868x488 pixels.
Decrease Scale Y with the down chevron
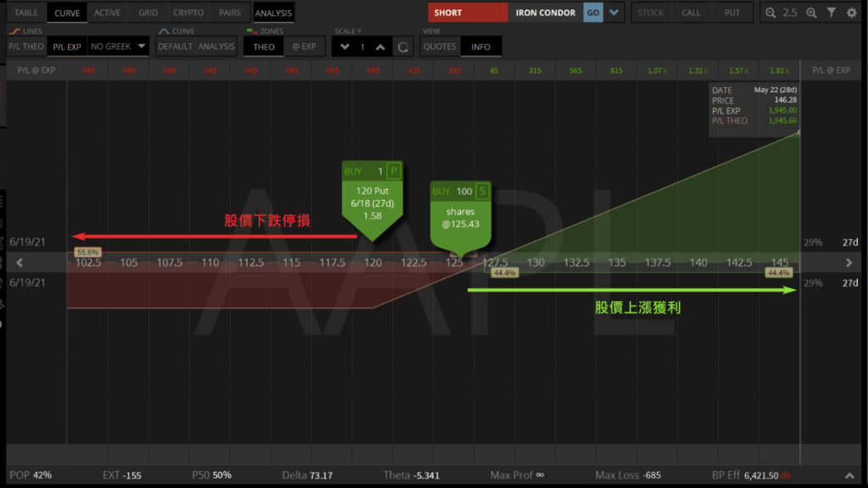tap(345, 47)
